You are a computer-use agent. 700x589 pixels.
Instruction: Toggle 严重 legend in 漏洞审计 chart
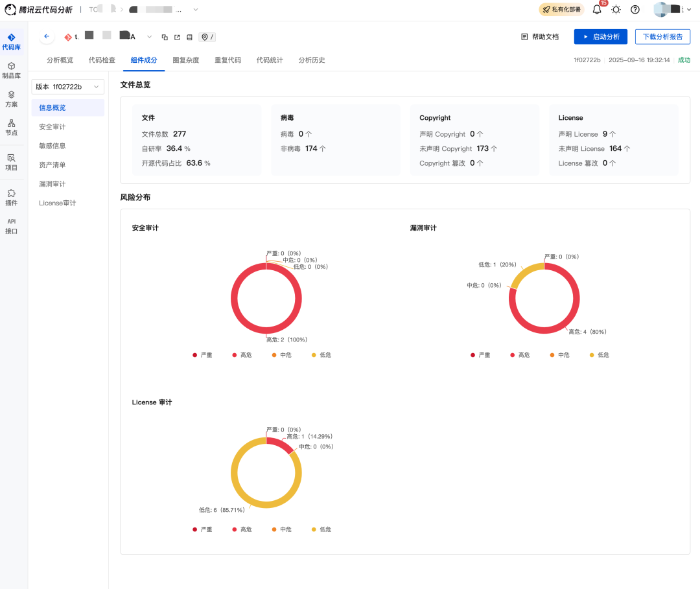(480, 354)
